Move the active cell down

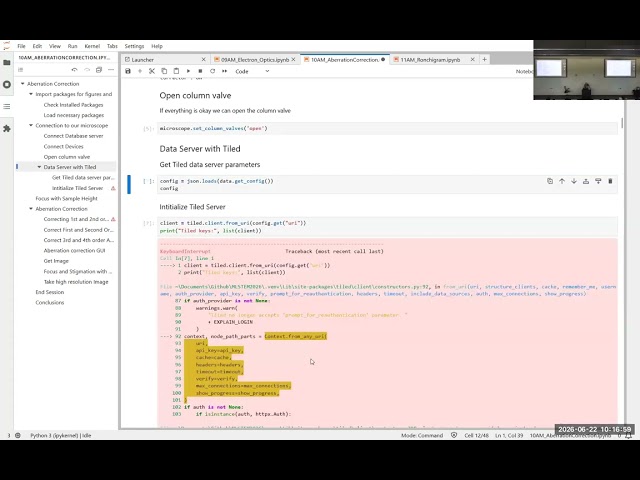pos(574,181)
